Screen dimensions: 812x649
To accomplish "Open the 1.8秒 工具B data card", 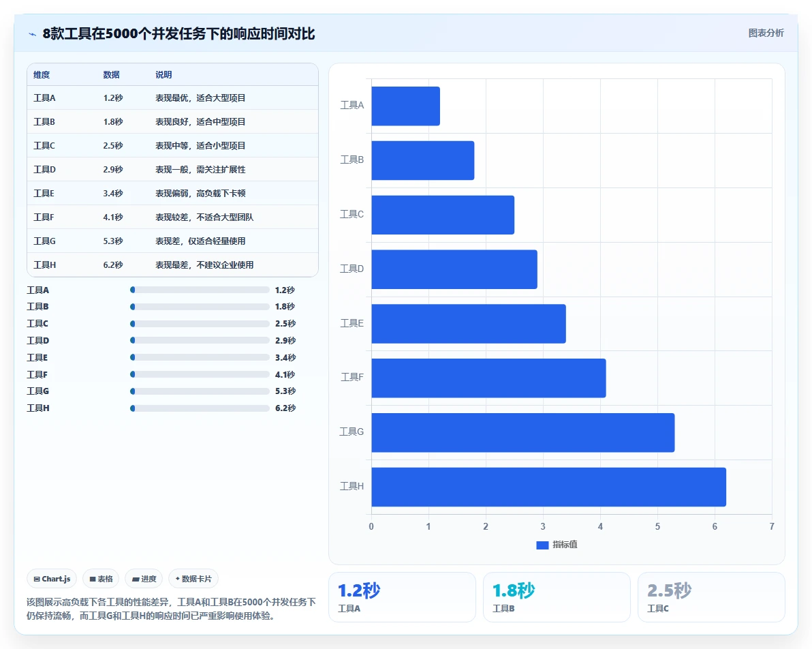I will (x=557, y=597).
